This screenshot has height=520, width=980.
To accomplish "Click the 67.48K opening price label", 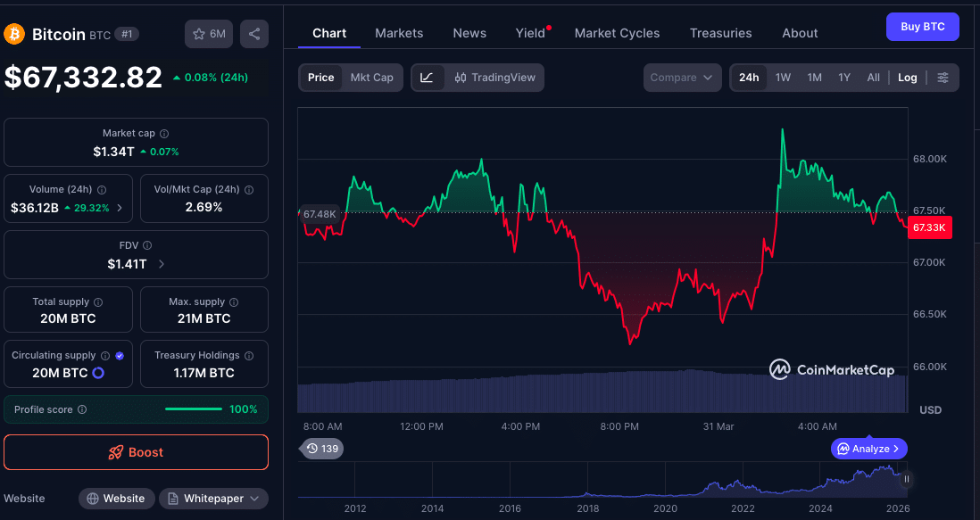I will coord(320,214).
